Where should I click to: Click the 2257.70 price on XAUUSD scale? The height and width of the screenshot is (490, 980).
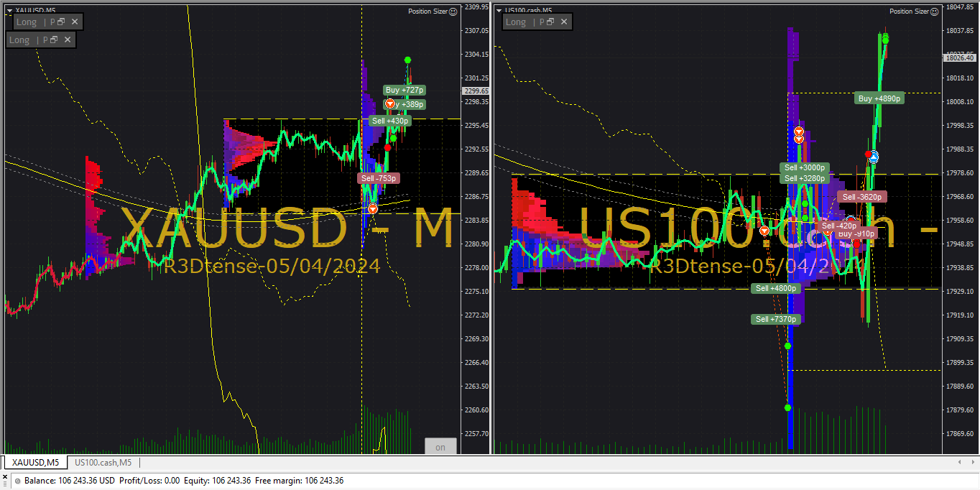477,434
